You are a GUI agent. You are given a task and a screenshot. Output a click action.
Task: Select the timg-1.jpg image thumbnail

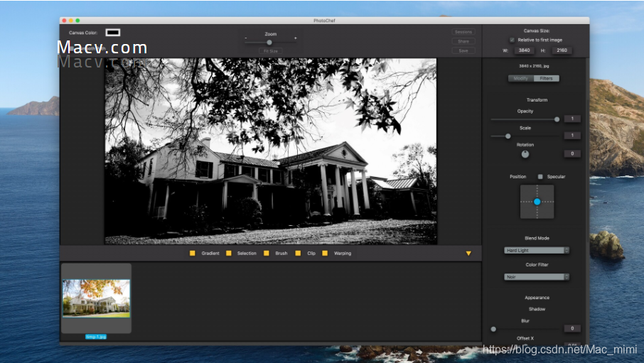(x=96, y=298)
